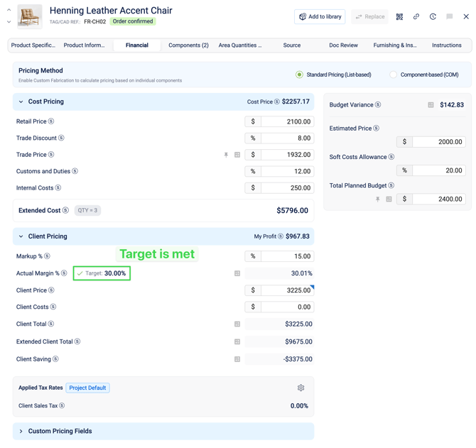Select Standard Pricing (List-based) option
Image resolution: width=476 pixels, height=448 pixels.
300,75
